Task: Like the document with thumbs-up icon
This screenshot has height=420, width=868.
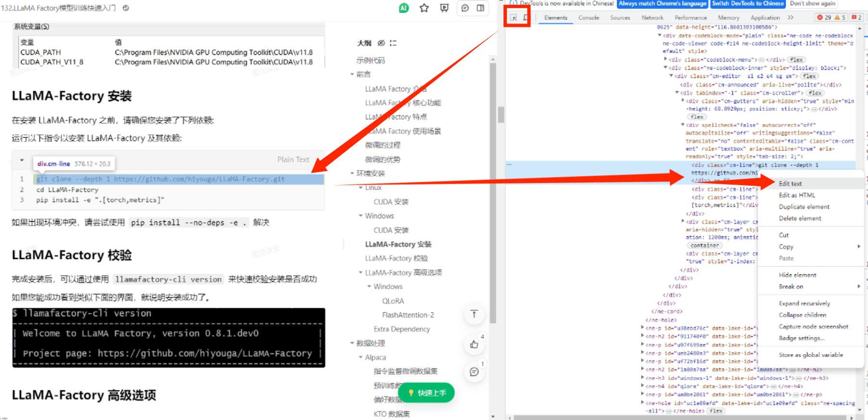Action: [474, 344]
